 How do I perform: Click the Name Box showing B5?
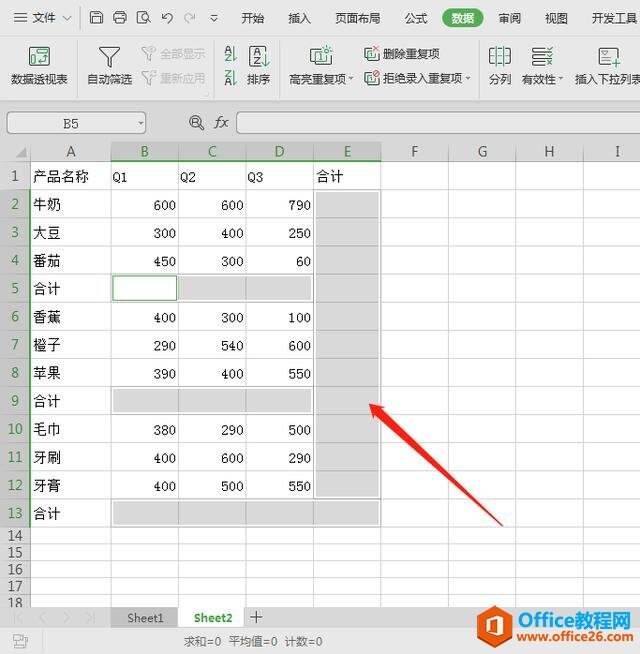71,123
